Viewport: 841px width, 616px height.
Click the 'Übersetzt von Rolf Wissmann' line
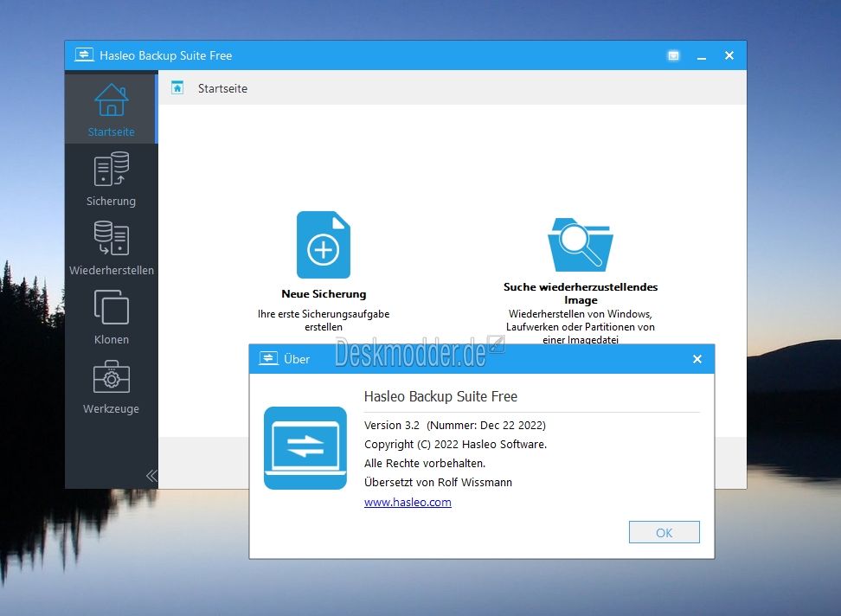point(438,483)
